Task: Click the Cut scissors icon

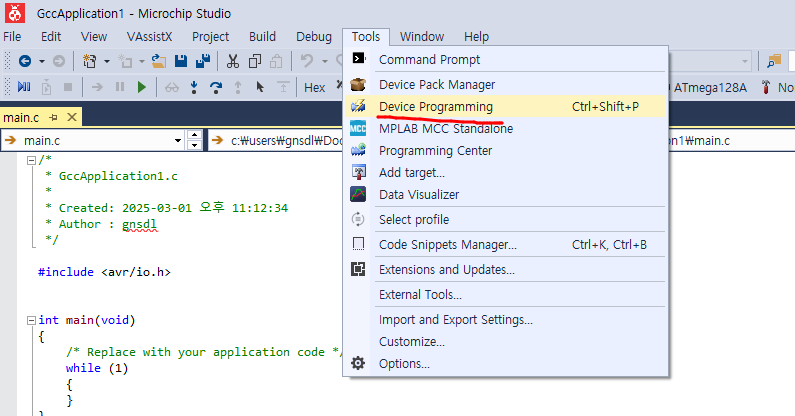Action: pyautogui.click(x=233, y=61)
